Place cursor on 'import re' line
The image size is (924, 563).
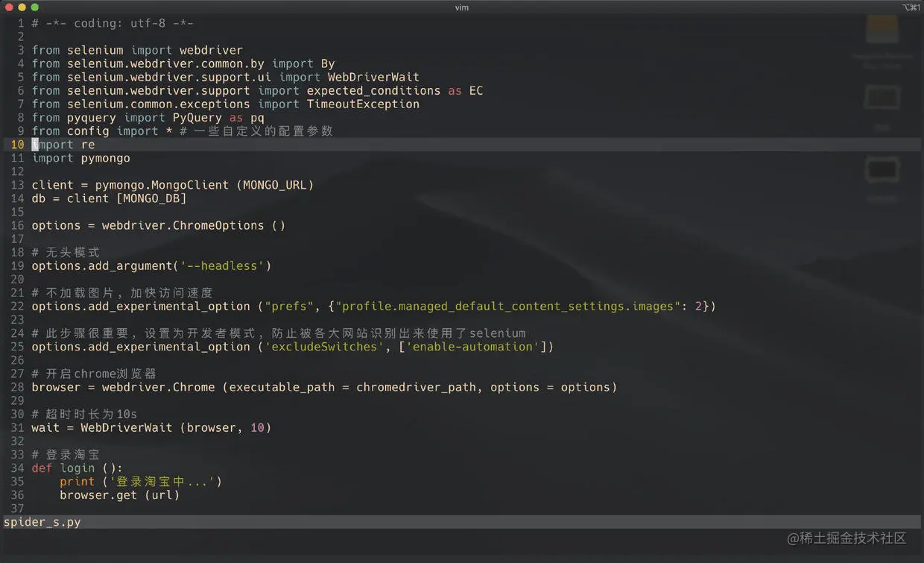tap(63, 144)
